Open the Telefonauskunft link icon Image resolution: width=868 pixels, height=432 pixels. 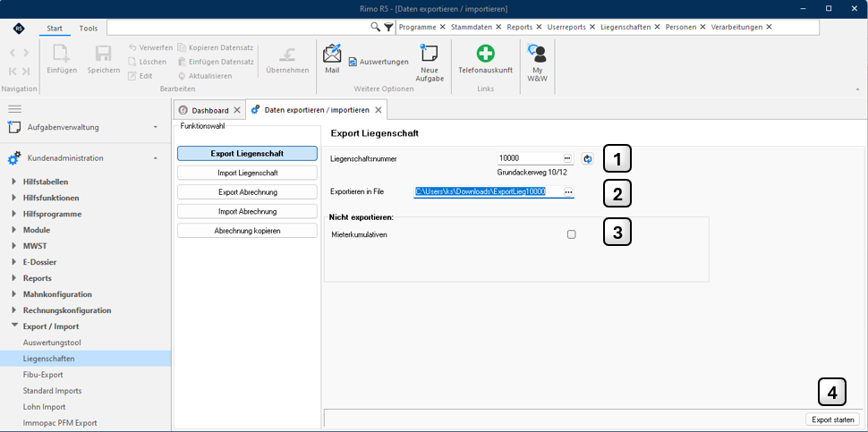486,54
